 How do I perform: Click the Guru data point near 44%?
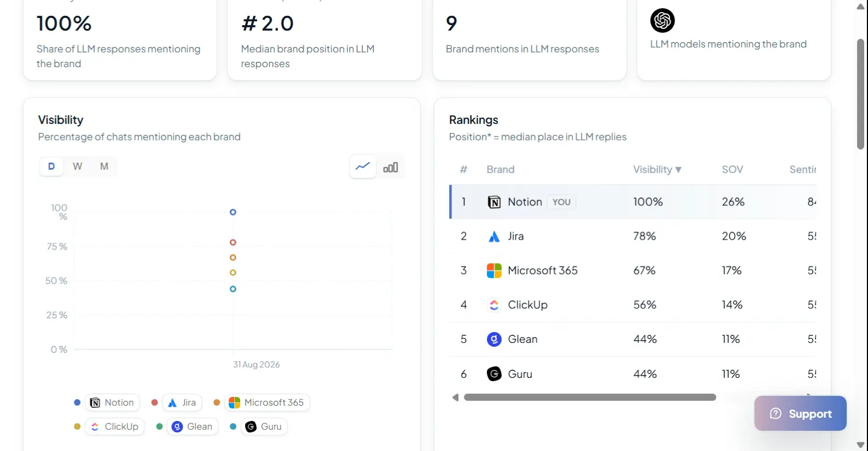(x=233, y=289)
